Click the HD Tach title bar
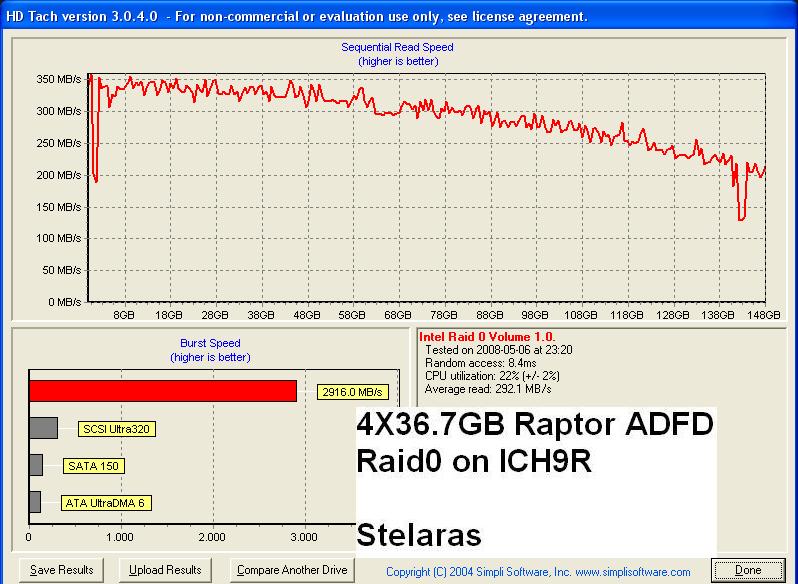This screenshot has width=798, height=584. point(399,16)
